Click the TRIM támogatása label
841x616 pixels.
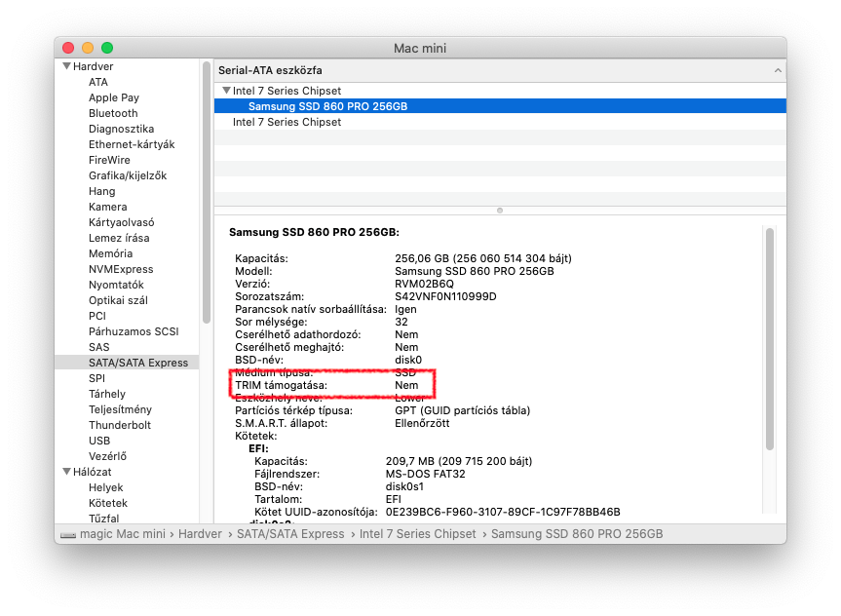281,385
